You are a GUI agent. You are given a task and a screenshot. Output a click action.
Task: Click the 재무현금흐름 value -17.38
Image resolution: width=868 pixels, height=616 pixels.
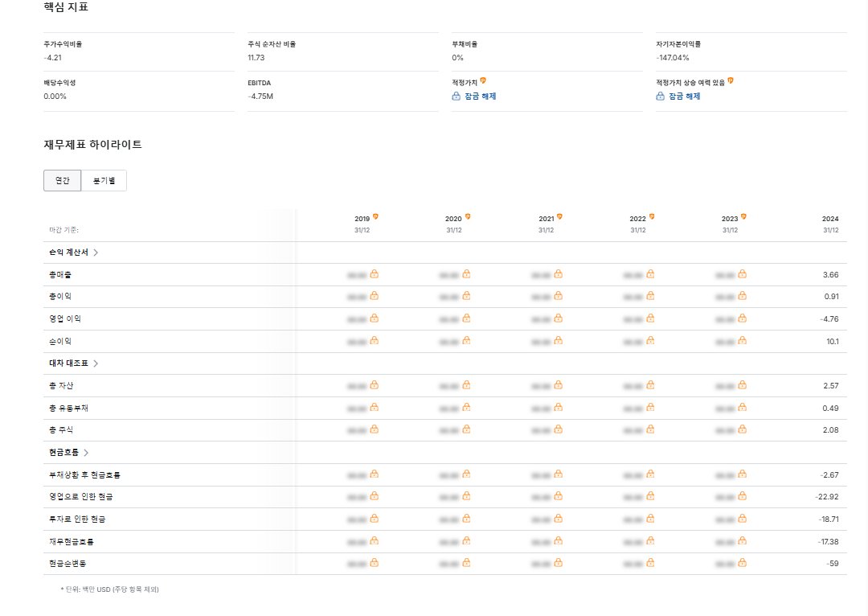tap(828, 542)
